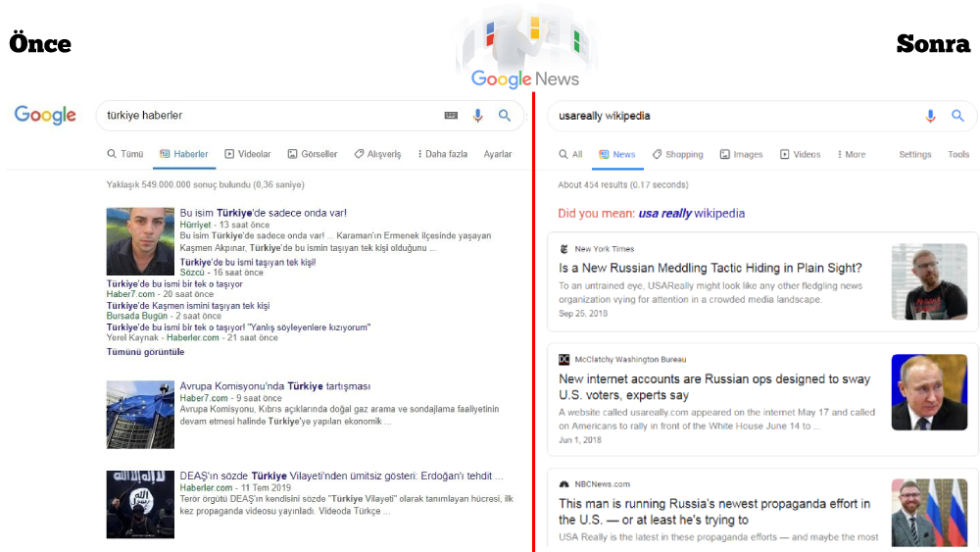Image resolution: width=980 pixels, height=552 pixels.
Task: Switch to the Shopping tab
Action: point(677,154)
